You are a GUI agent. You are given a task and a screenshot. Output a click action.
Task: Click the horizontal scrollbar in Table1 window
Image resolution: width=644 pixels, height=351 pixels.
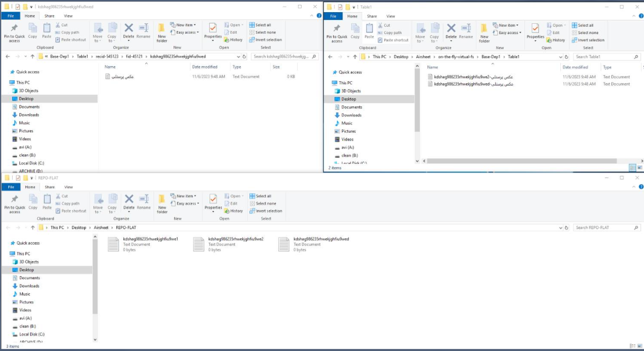click(x=521, y=161)
